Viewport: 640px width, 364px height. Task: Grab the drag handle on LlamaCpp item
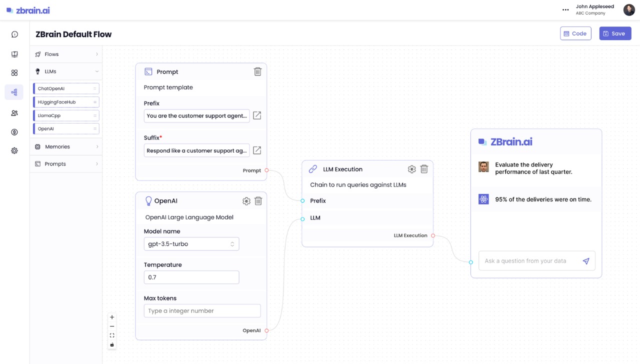tap(95, 115)
